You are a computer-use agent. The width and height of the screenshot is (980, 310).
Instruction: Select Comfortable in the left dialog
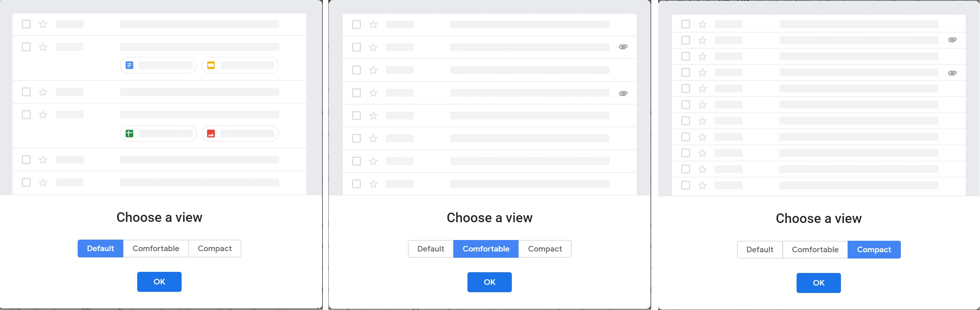point(156,249)
